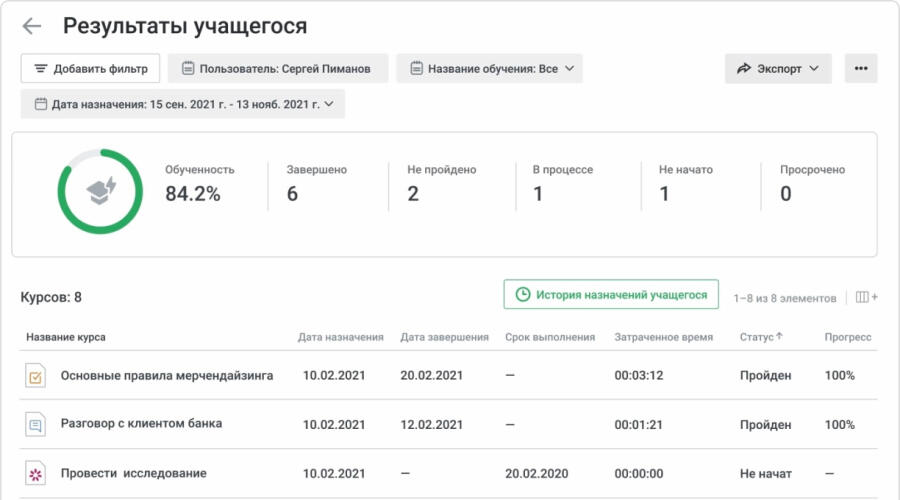Sort by Прогресс column header
This screenshot has height=500, width=900.
(x=848, y=337)
